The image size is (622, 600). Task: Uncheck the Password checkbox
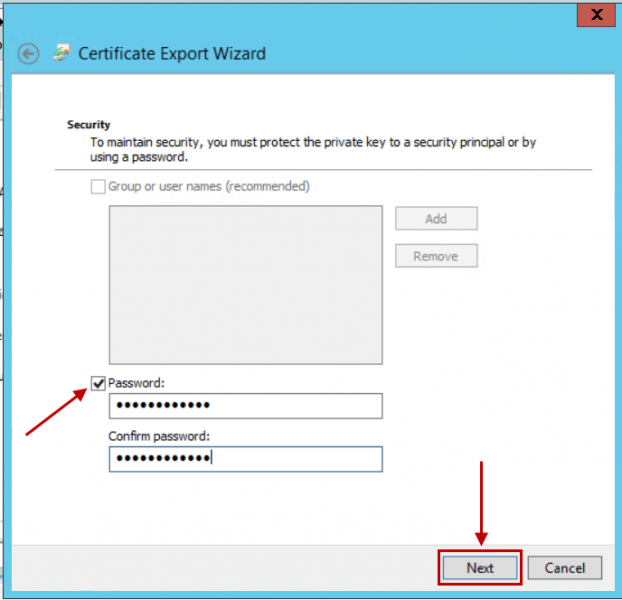point(98,383)
